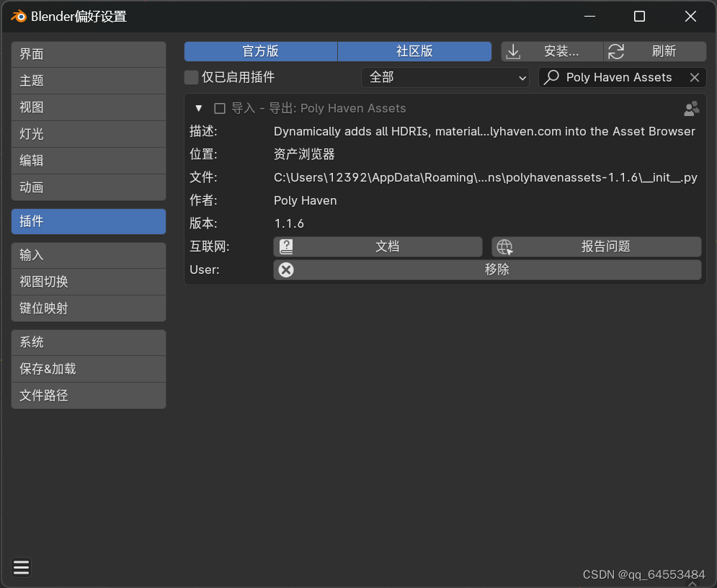Viewport: 717px width, 588px height.
Task: Collapse the Poly Haven Assets add-on details
Action: click(198, 108)
